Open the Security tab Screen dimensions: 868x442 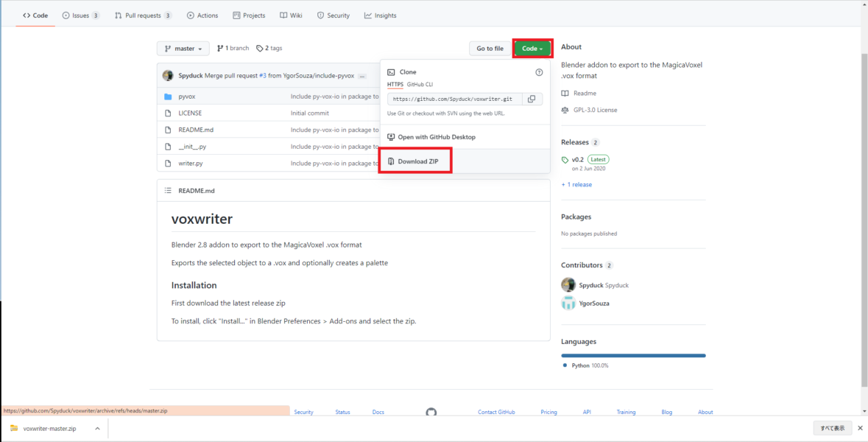click(334, 15)
